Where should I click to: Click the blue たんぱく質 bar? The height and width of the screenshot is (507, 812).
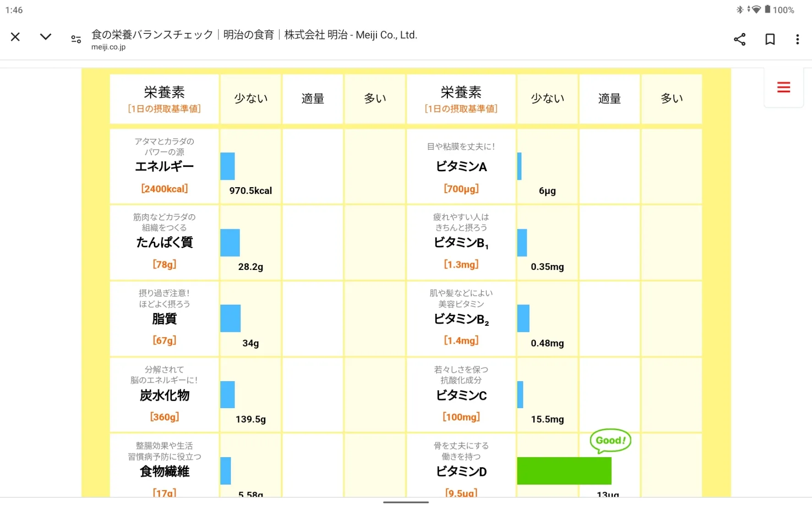pyautogui.click(x=230, y=243)
